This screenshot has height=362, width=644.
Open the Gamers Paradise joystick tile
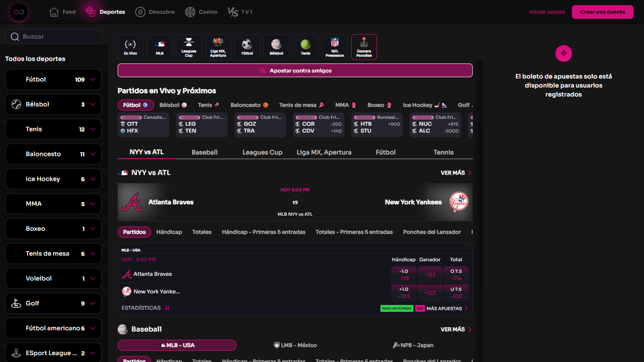364,47
